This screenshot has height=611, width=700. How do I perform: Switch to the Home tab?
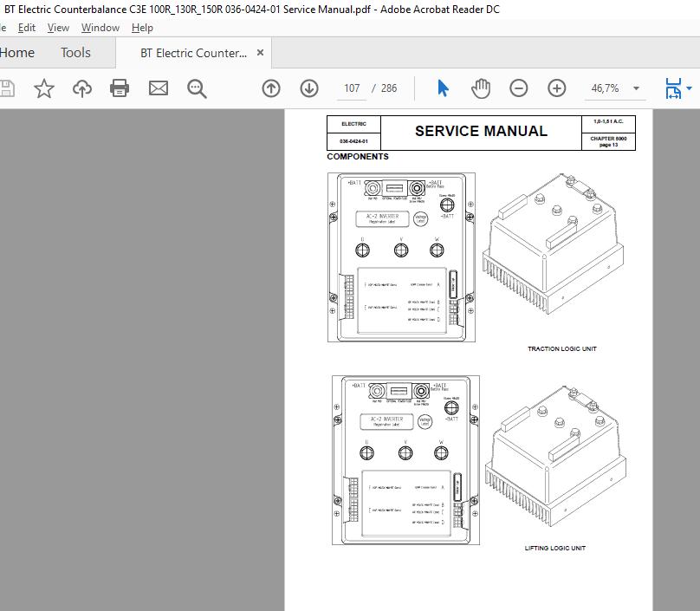[17, 53]
